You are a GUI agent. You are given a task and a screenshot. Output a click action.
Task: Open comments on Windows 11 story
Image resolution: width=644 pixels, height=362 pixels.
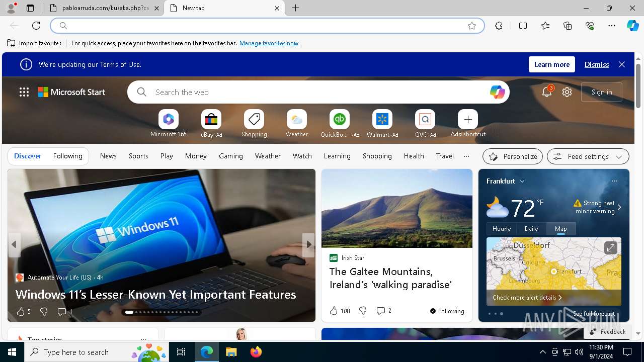(65, 312)
